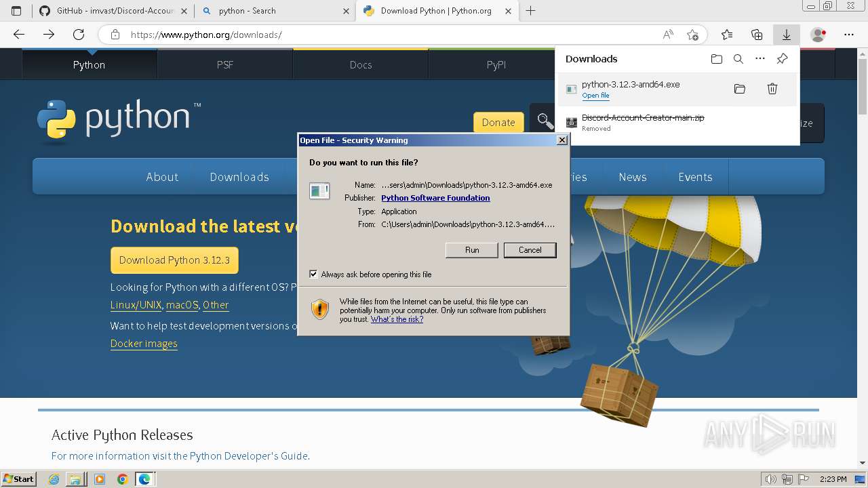Refresh the page with the reload icon
Viewport: 868px width, 488px height.
tap(79, 35)
